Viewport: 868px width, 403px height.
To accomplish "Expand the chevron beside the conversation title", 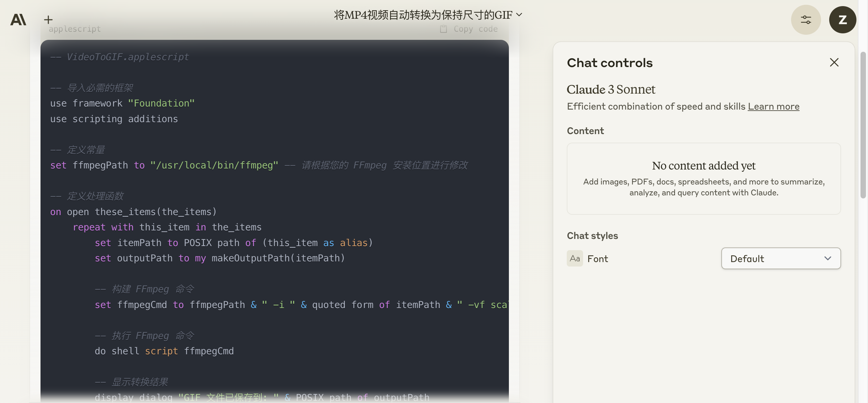I will point(519,15).
